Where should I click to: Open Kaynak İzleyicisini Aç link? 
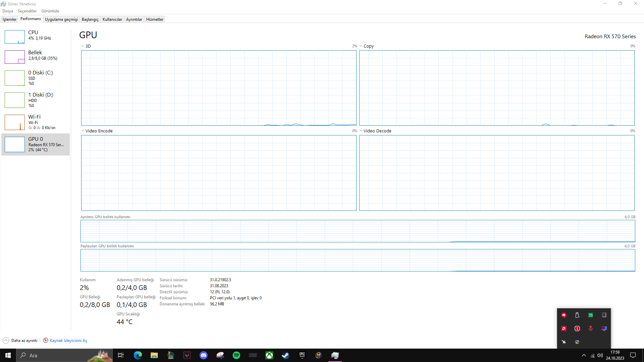click(x=68, y=341)
